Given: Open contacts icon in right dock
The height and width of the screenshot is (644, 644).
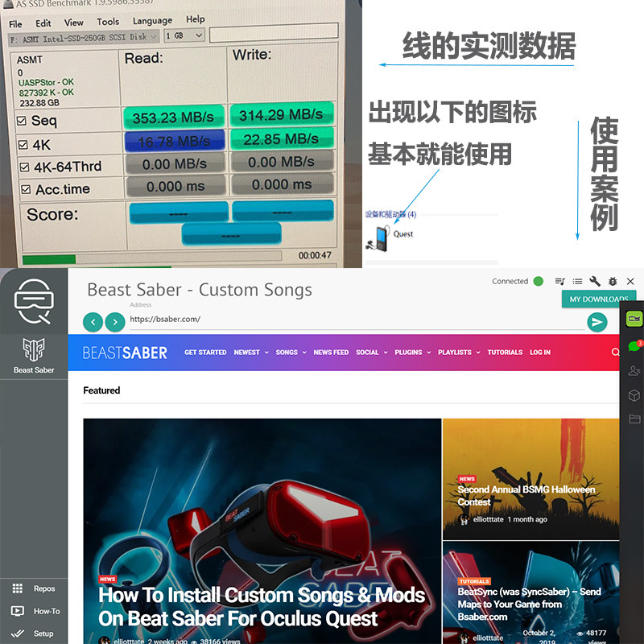Looking at the screenshot, I should pos(634,371).
